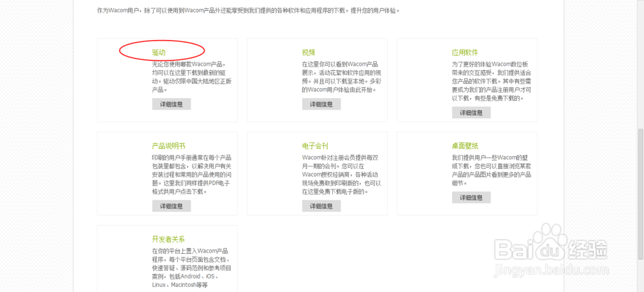Screen dimensions: 644x292
Task: Open the 桌面壁纸 heading link
Action: pos(465,146)
